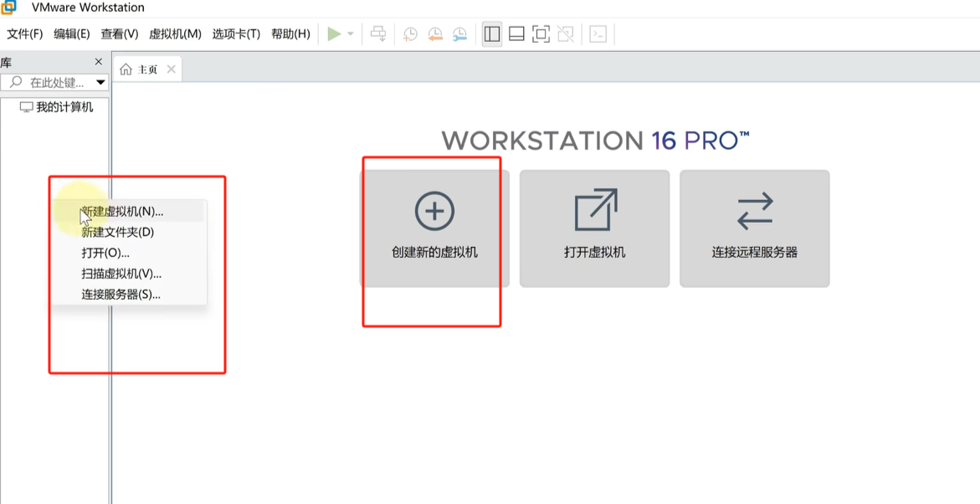The image size is (980, 504).
Task: Open the 文件(F) menu
Action: [25, 33]
